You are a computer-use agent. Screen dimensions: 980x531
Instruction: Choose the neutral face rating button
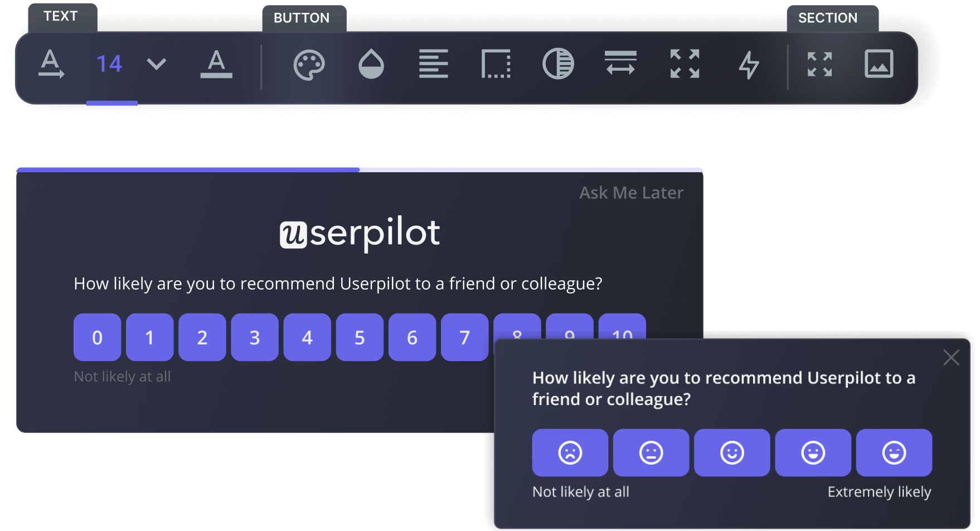651,452
